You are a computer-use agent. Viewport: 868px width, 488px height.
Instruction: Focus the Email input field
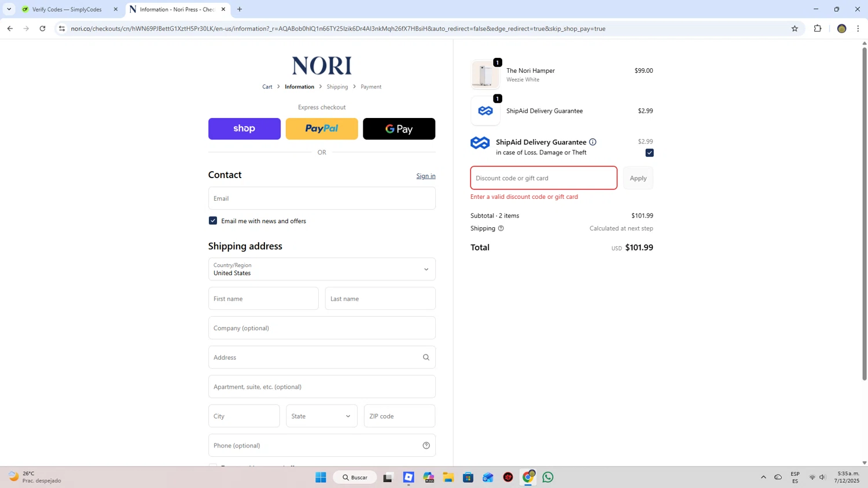click(x=322, y=198)
